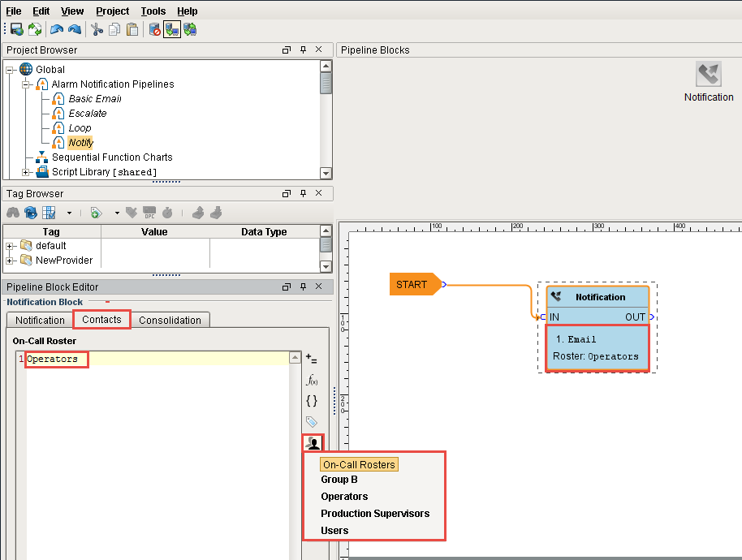Open the new tag dropdown arrow
Screen dimensions: 742x560
[116, 213]
